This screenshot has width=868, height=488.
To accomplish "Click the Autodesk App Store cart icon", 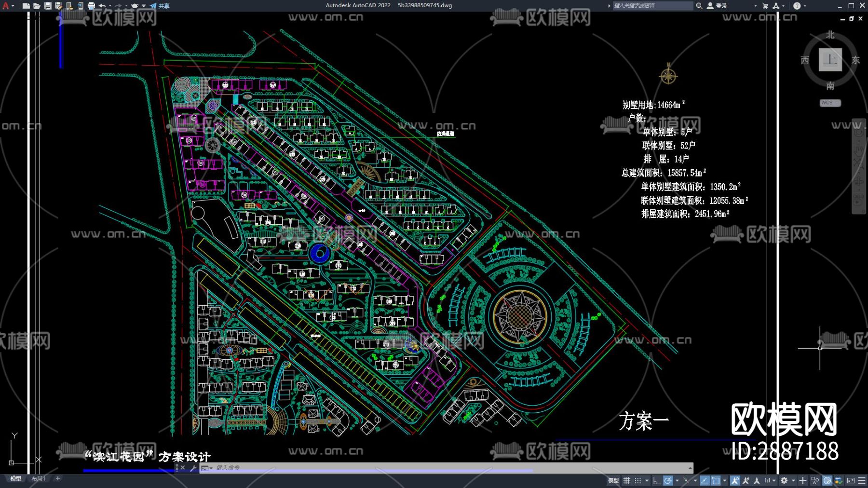I will tap(765, 6).
